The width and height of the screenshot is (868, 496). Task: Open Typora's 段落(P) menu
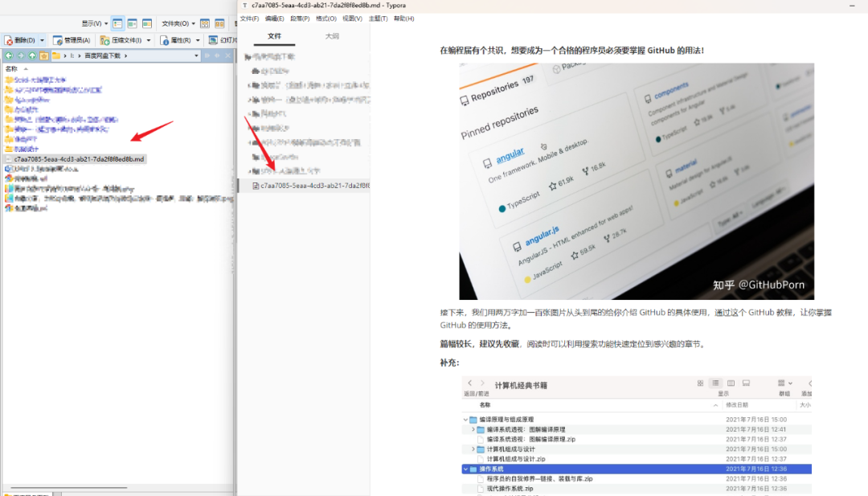pyautogui.click(x=300, y=18)
